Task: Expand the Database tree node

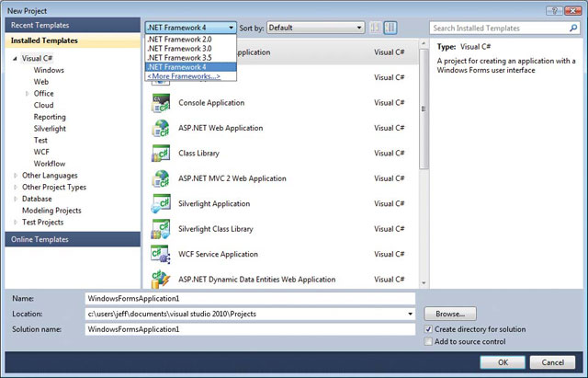Action: pos(16,199)
